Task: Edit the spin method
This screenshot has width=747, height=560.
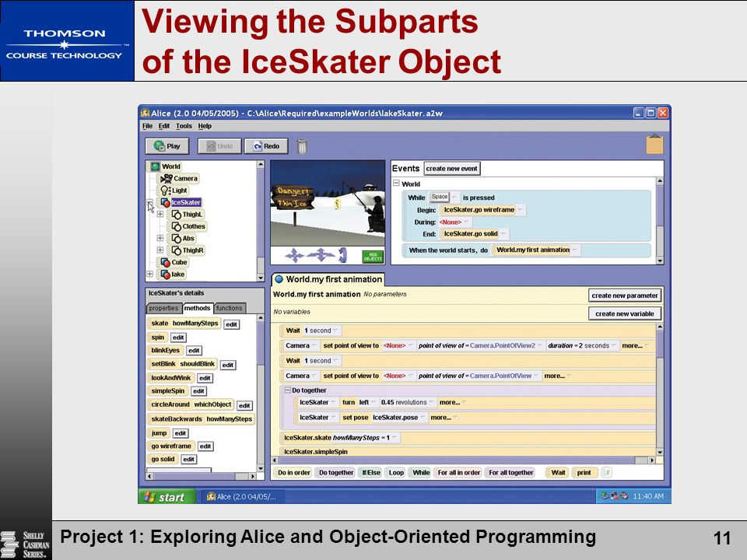Action: point(178,338)
